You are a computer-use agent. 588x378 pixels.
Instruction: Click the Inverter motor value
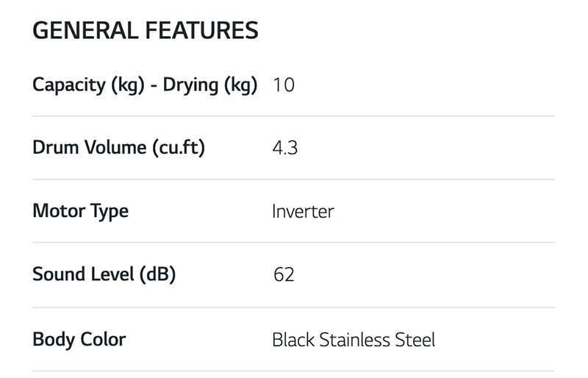click(303, 212)
